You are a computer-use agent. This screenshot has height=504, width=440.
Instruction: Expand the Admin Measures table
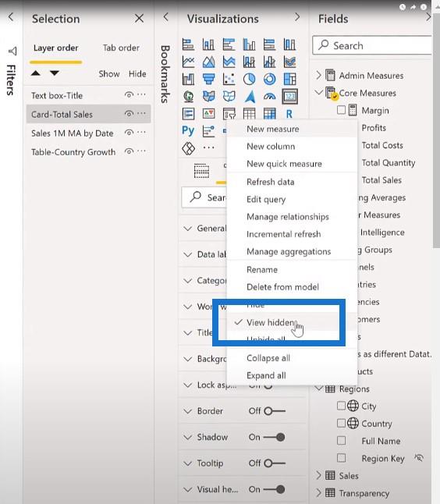318,75
